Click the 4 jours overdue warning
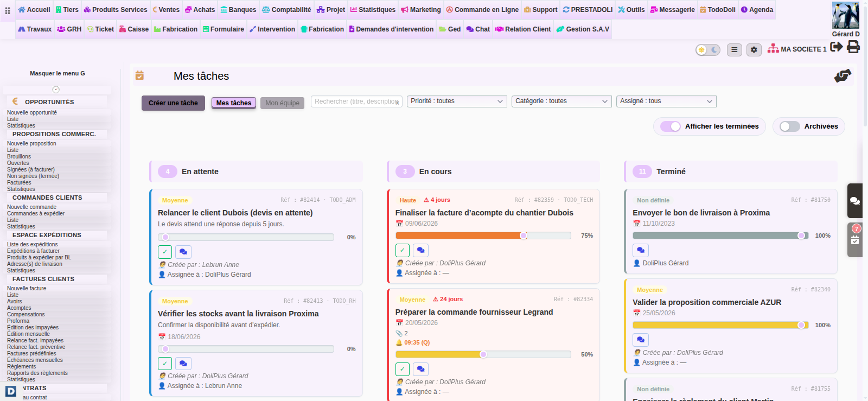868x401 pixels. pos(437,200)
